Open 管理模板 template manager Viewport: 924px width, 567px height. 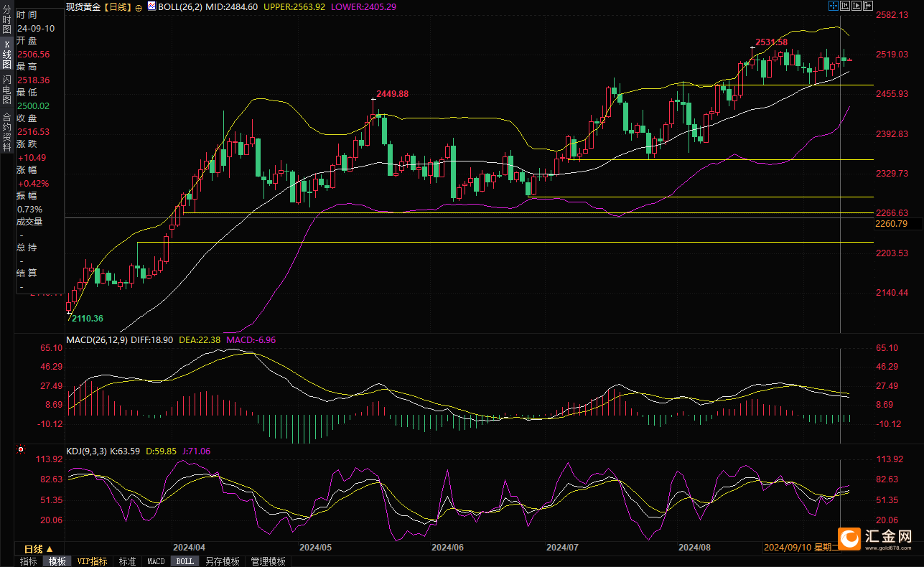click(x=268, y=561)
